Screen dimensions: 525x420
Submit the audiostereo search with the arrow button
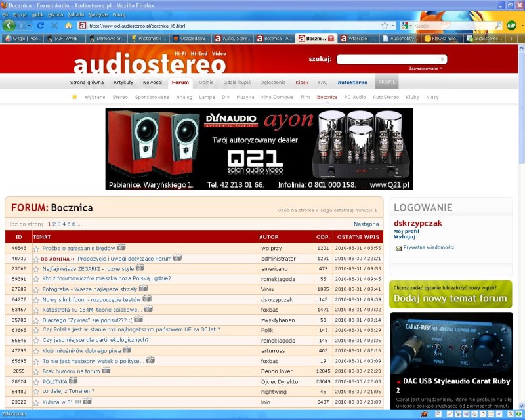442,59
